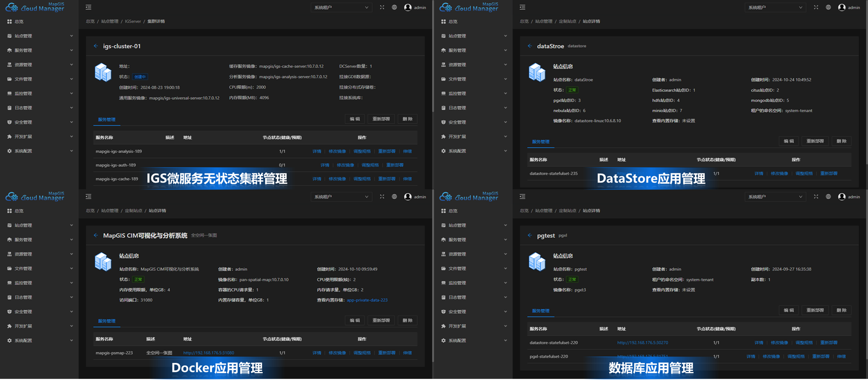Open 系统租户 dropdown in MapGIS CIM screen
Image resolution: width=868 pixels, height=391 pixels.
pos(341,197)
